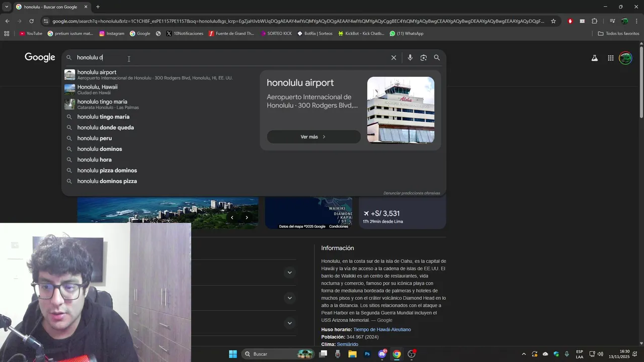Viewport: 644px width, 362px height.
Task: Click the Windows taskbar Buscar box
Action: 278,354
